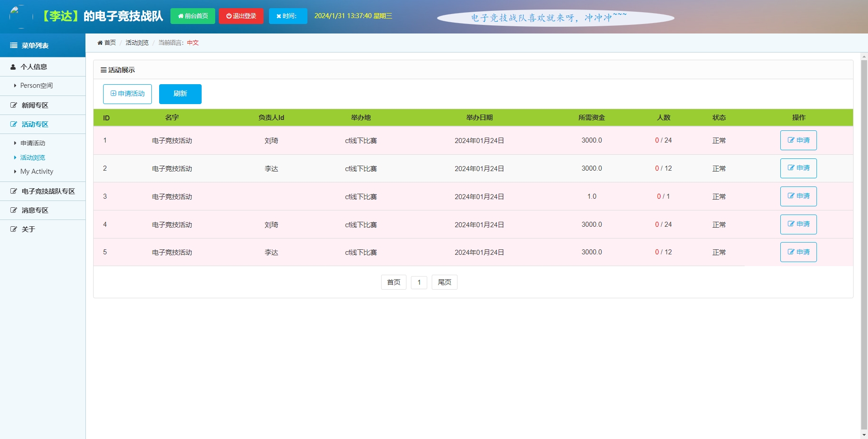Expand the Person空间 arrow

click(x=15, y=86)
